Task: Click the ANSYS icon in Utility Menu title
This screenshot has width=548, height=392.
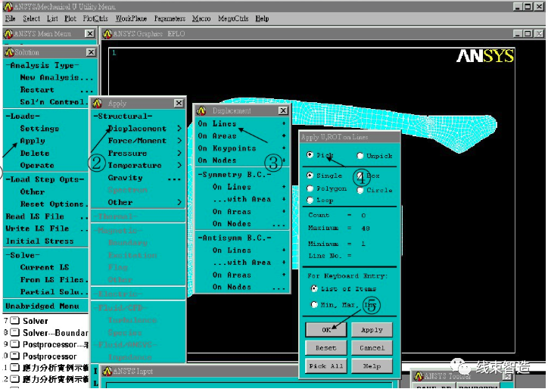Action: (8, 6)
